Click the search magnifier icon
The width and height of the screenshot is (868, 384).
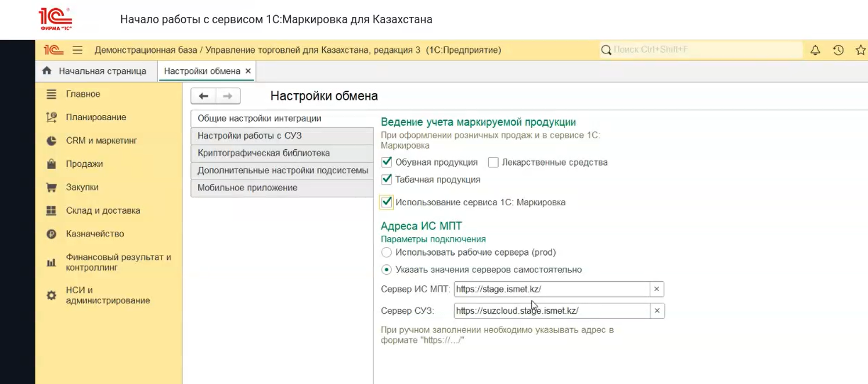(x=606, y=50)
